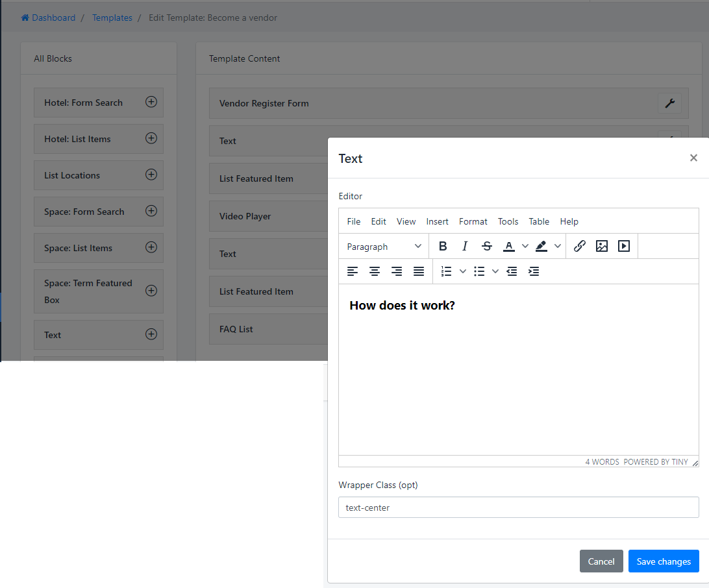Viewport: 709px width, 588px height.
Task: Open the Insert menu
Action: 437,221
